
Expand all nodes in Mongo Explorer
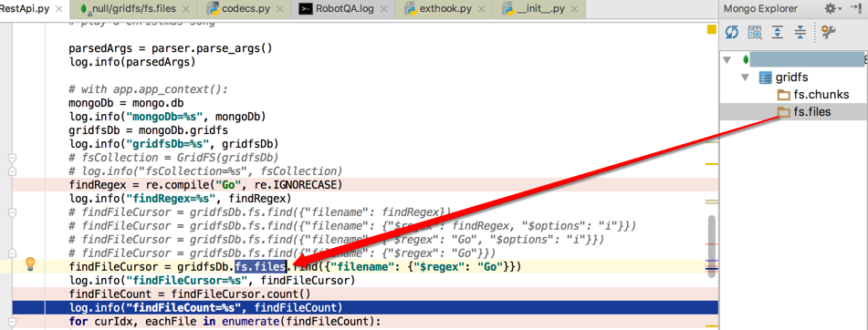pos(778,32)
